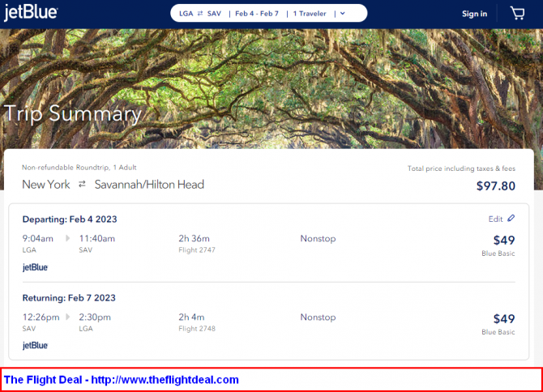The image size is (543, 392).
Task: Click 'Departing: Feb 4 2023' heading
Action: pos(70,219)
